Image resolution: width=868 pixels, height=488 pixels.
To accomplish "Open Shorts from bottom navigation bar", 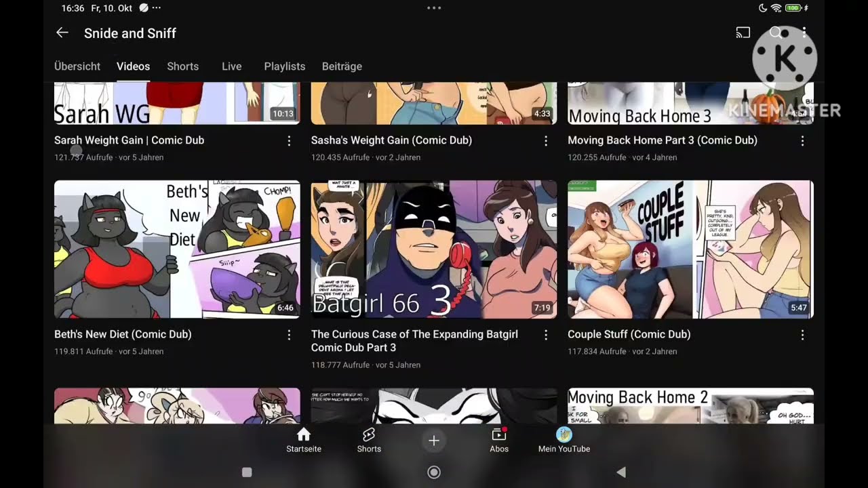I will [x=369, y=440].
